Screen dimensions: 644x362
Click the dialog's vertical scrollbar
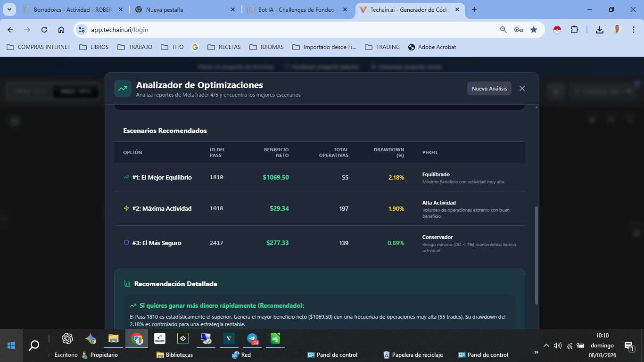(537, 255)
